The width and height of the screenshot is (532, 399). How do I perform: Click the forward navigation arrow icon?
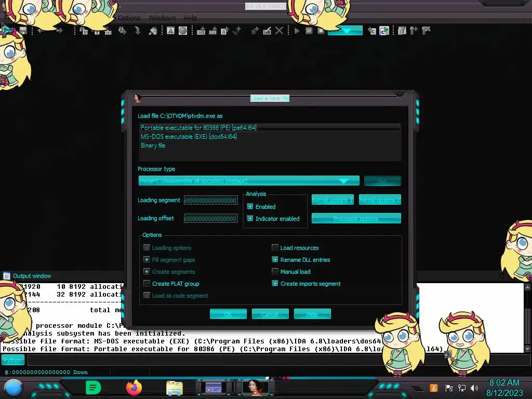[59, 31]
